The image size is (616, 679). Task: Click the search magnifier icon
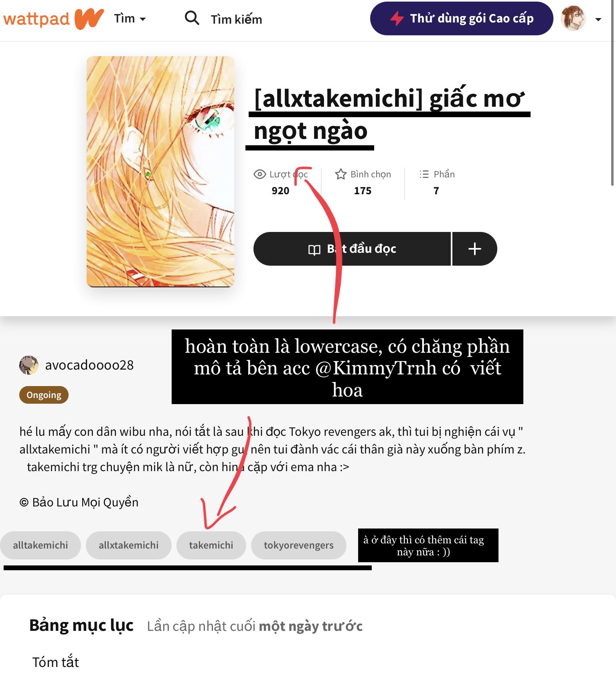coord(192,18)
